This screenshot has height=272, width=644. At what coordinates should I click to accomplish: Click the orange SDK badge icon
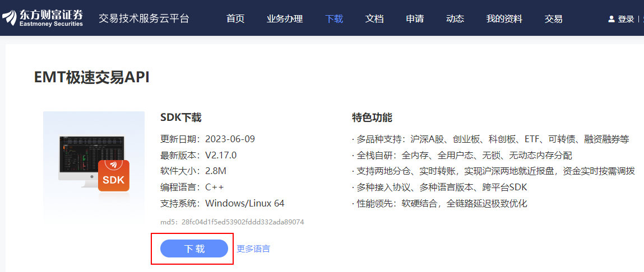click(114, 176)
